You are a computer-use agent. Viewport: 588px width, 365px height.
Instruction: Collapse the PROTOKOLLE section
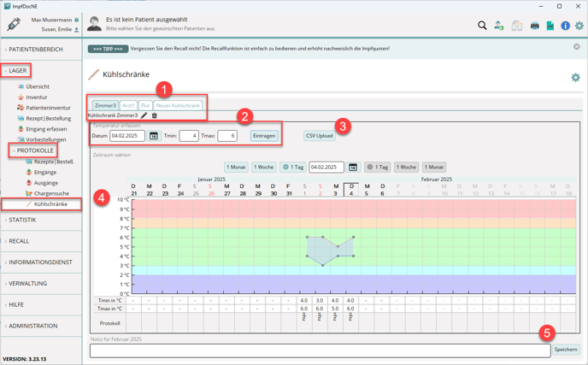pyautogui.click(x=35, y=150)
